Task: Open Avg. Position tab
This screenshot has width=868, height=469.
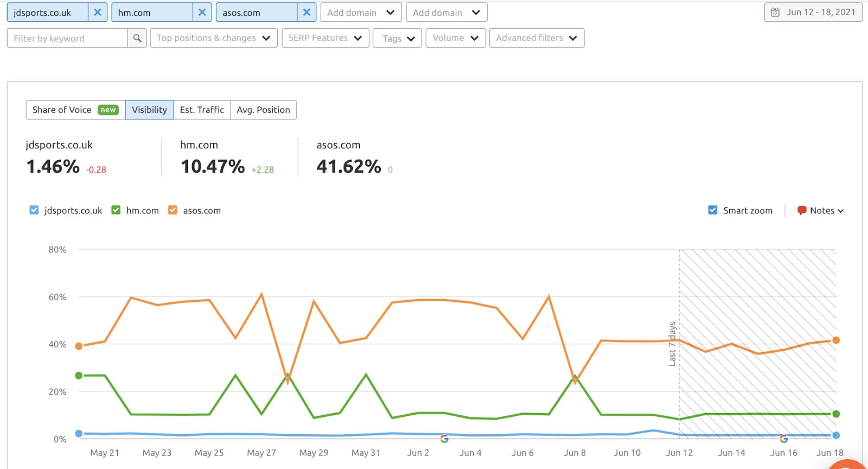Action: click(x=263, y=110)
